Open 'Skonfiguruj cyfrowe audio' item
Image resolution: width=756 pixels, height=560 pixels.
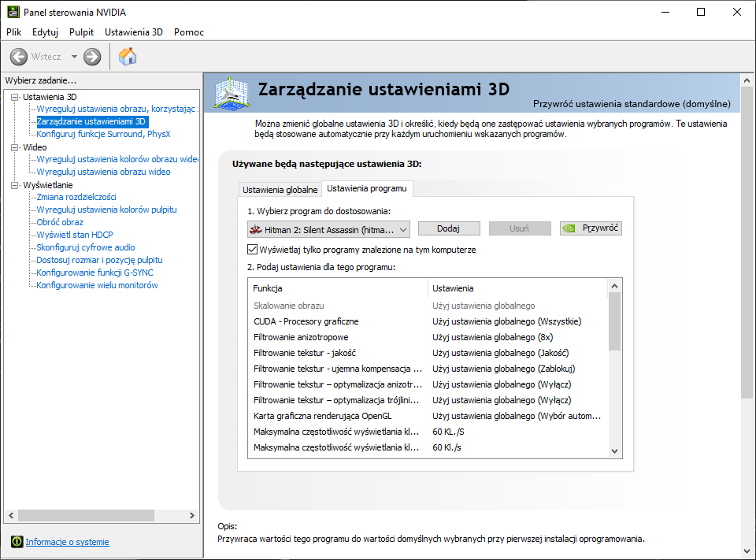86,247
